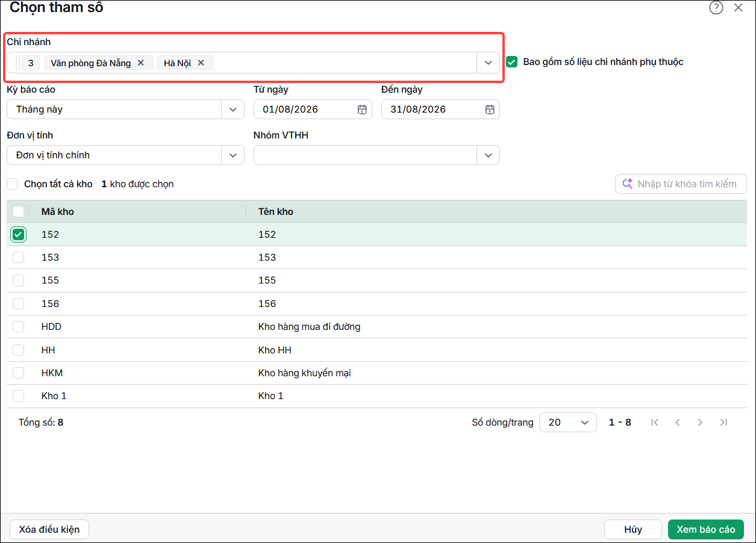Click the Đến ngày date field 31/08/2026
This screenshot has height=543, width=756.
tap(440, 110)
